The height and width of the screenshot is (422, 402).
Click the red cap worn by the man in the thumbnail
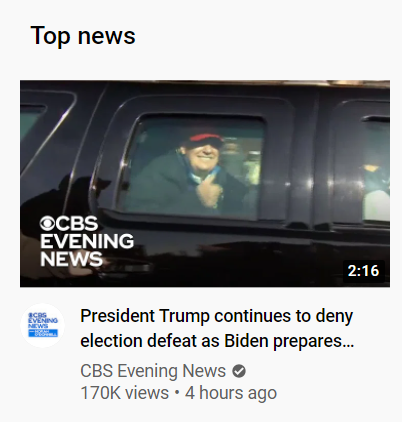[203, 140]
